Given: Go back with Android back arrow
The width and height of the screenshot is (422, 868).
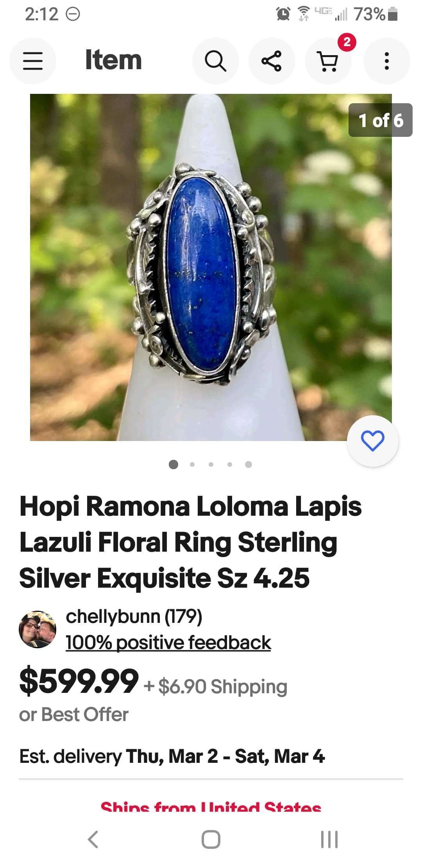Looking at the screenshot, I should coord(93,839).
